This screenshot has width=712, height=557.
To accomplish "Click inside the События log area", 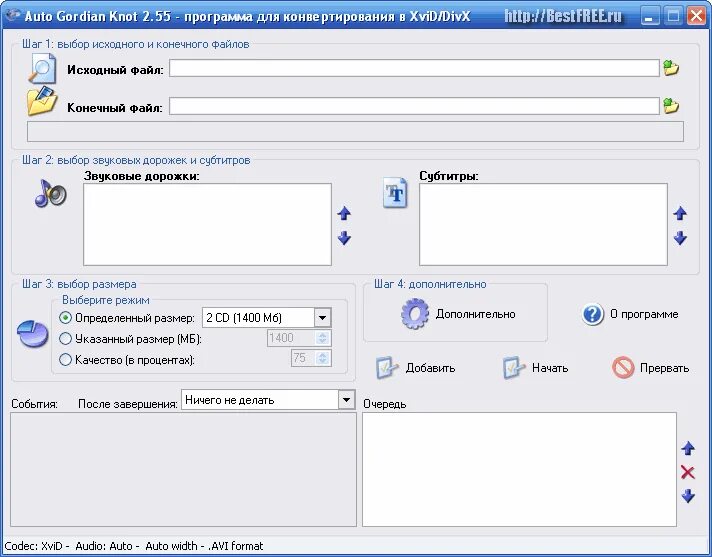I will (x=183, y=469).
